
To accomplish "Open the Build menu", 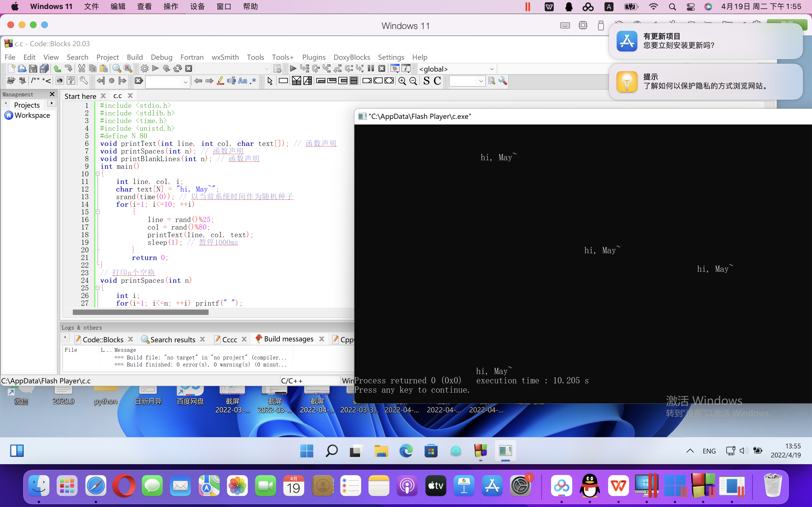I will pyautogui.click(x=134, y=57).
